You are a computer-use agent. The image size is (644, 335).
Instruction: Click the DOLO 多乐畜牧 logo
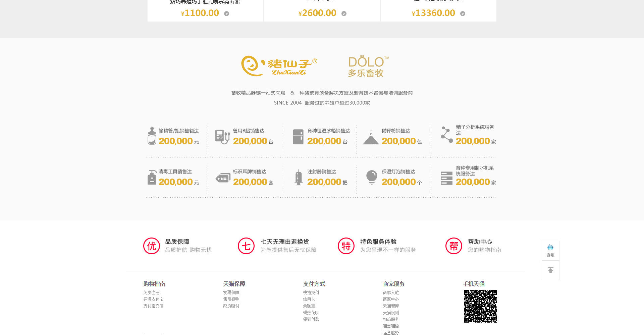(x=368, y=66)
